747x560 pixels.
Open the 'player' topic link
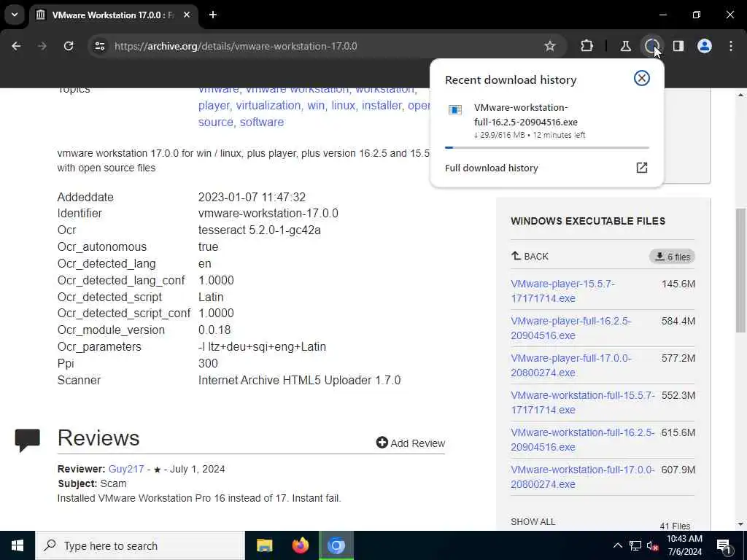click(214, 105)
